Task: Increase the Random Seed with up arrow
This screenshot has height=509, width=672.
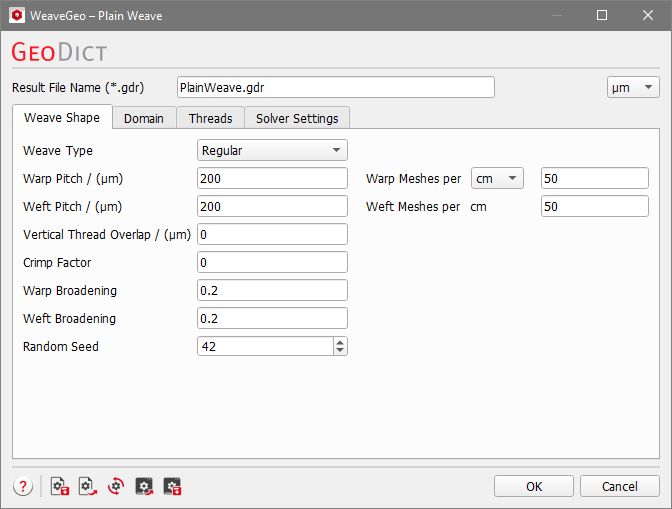Action: click(340, 342)
